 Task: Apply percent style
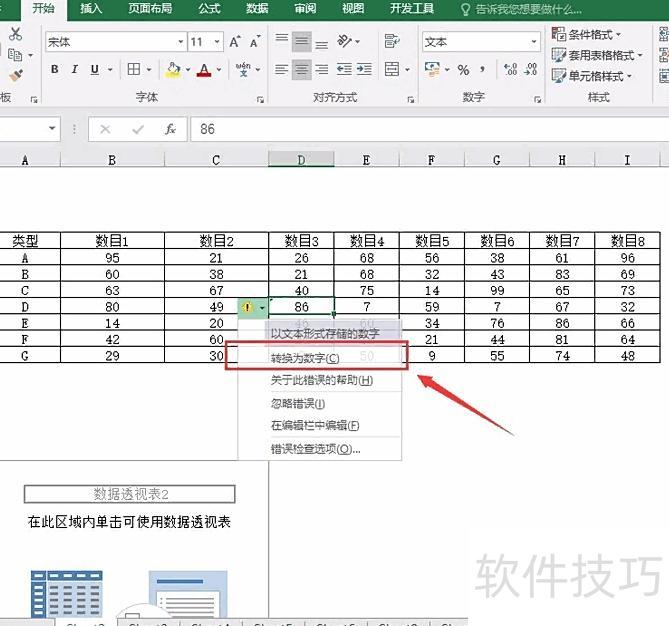[463, 70]
